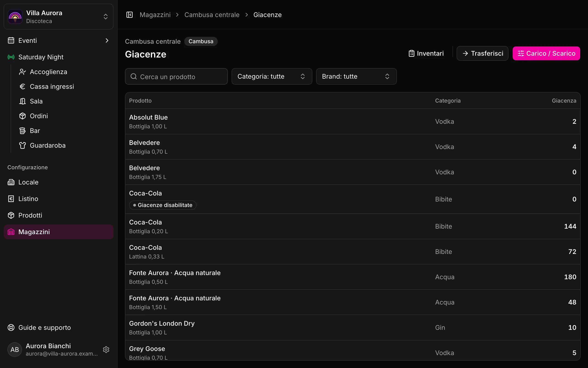The height and width of the screenshot is (368, 588).
Task: Toggle the sidebar collapse icon
Action: click(130, 15)
